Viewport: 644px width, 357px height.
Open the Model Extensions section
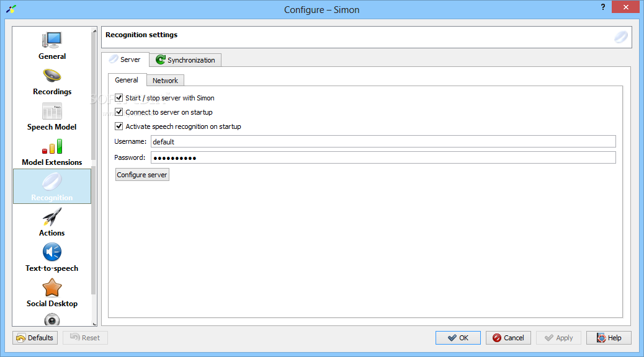51,152
